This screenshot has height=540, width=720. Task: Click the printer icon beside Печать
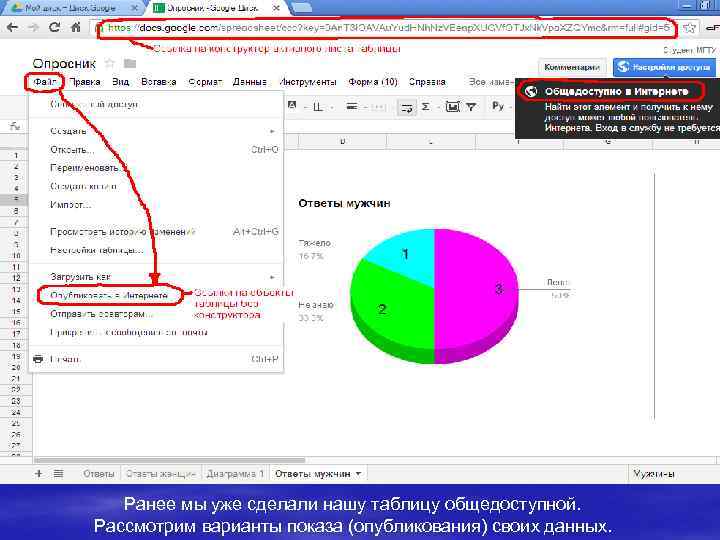[38, 359]
